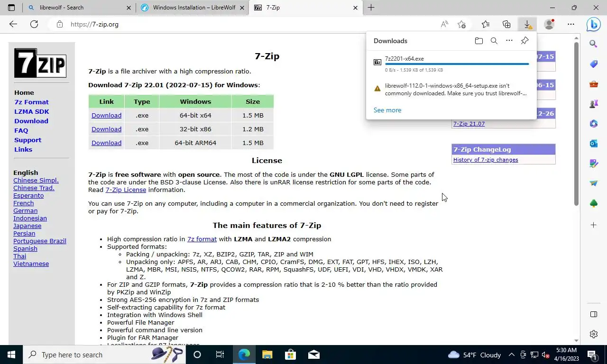Pin the Downloads panel
Image resolution: width=607 pixels, height=364 pixels.
[524, 41]
